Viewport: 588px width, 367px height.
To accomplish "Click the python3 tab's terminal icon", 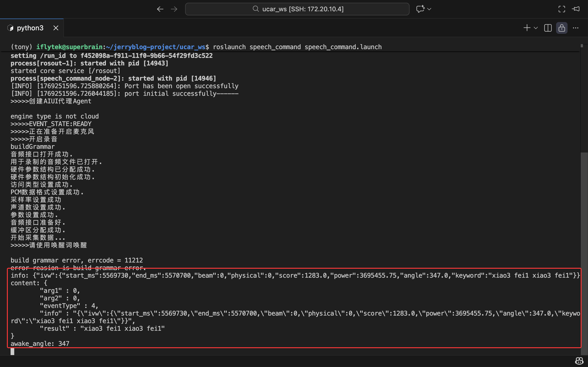I will point(10,28).
